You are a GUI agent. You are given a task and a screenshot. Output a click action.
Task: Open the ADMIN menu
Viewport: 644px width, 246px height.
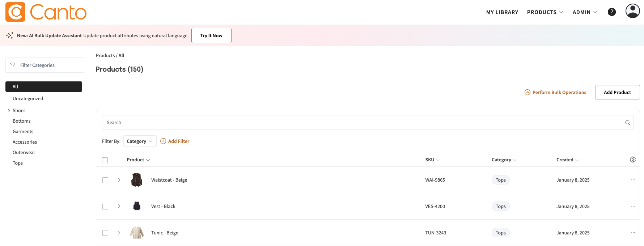coord(585,12)
